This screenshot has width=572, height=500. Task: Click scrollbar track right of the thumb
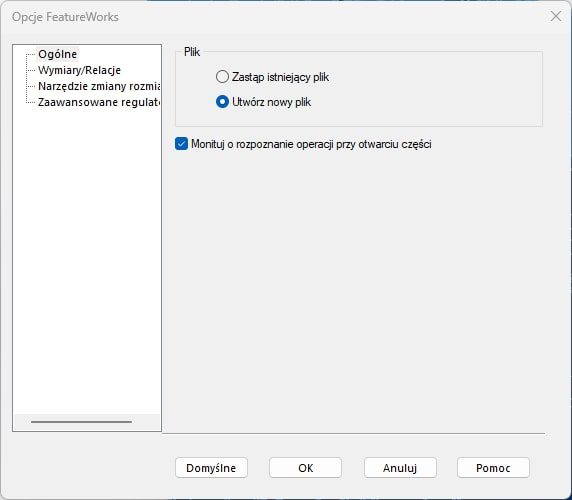(x=146, y=422)
